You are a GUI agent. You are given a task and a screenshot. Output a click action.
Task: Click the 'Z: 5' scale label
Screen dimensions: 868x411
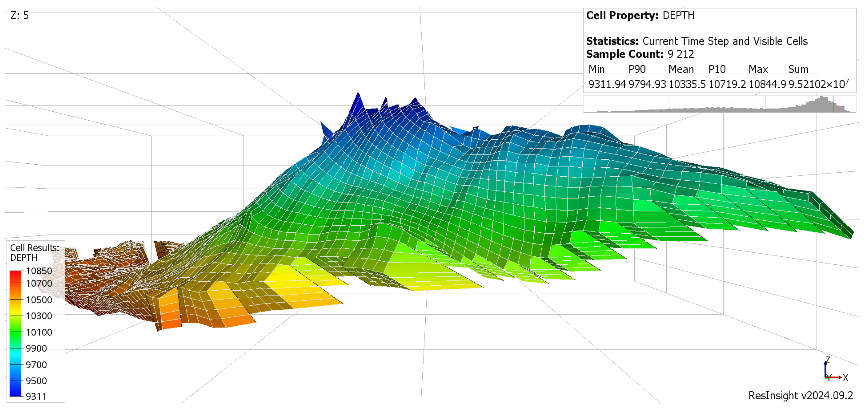click(20, 15)
